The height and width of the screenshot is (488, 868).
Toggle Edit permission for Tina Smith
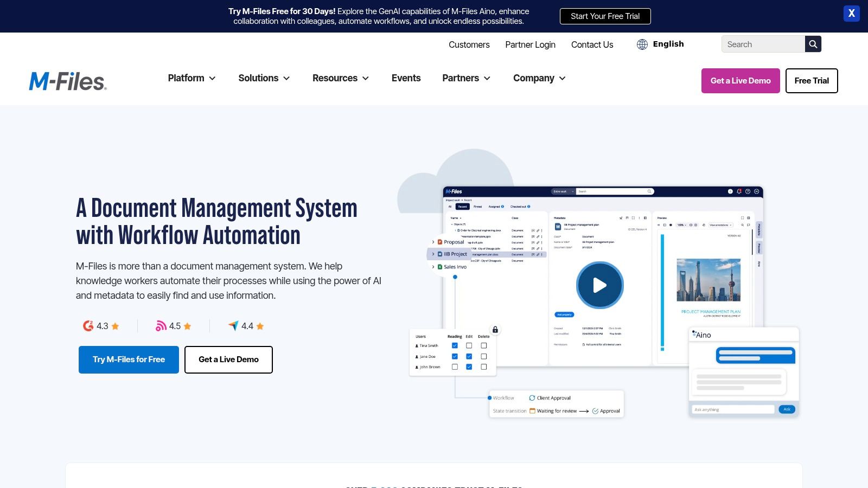click(469, 345)
